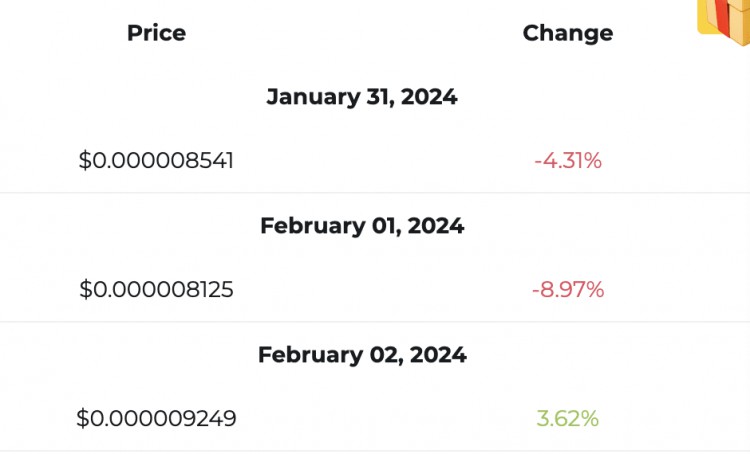Click the year 2024 in February 02 heading
The image size is (750, 454).
click(438, 355)
